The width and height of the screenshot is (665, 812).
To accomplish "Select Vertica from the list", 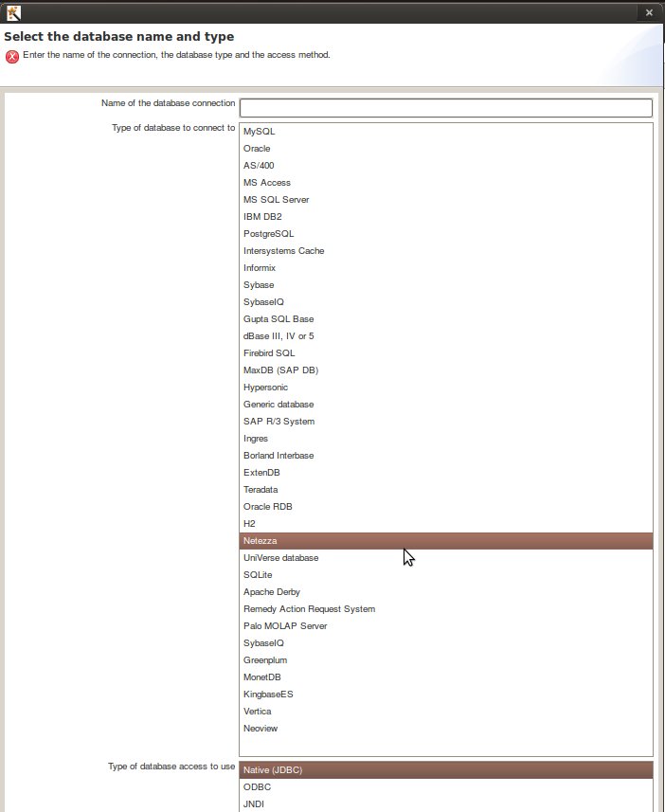I will tap(446, 713).
